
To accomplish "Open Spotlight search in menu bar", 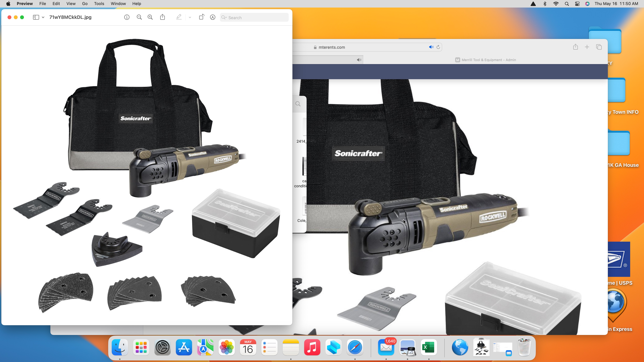I will click(x=567, y=4).
